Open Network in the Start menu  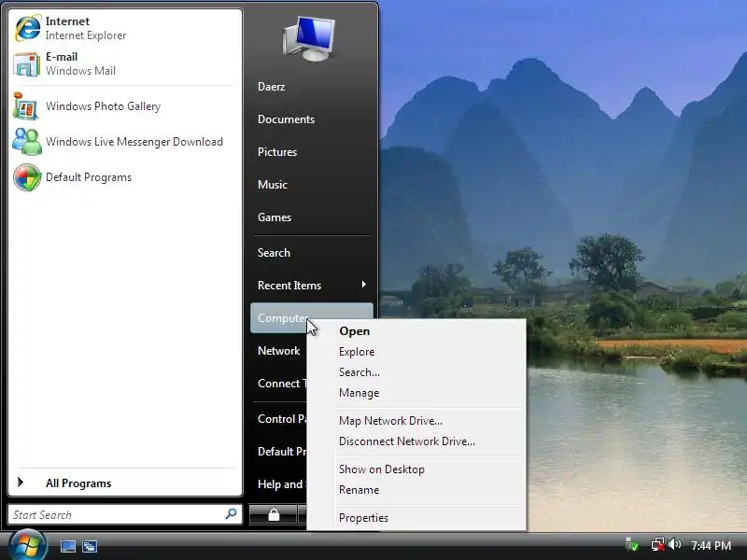pyautogui.click(x=278, y=351)
